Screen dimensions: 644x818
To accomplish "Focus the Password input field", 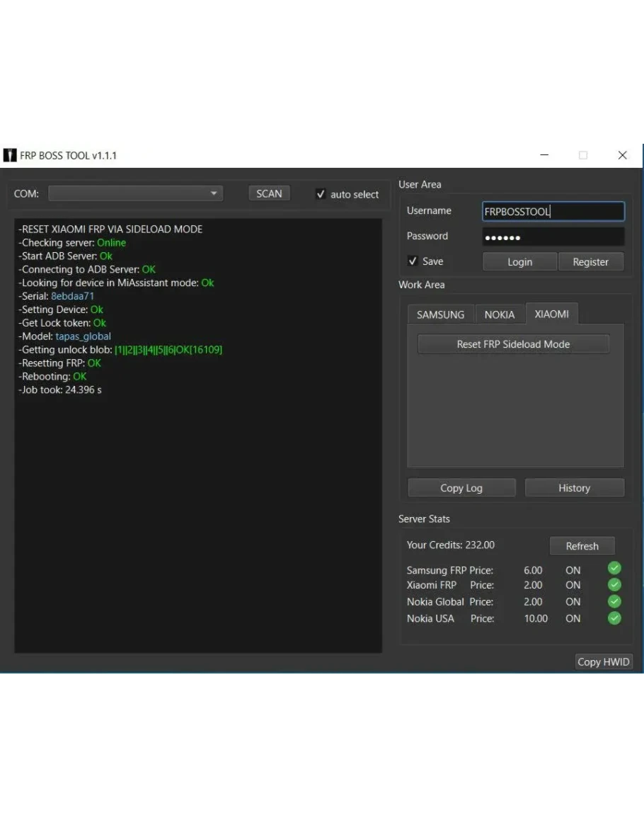I will (553, 237).
